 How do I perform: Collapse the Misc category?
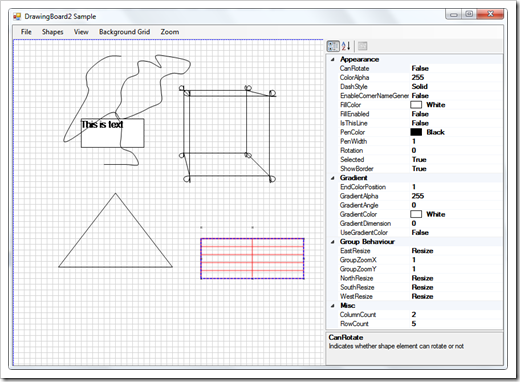point(332,306)
